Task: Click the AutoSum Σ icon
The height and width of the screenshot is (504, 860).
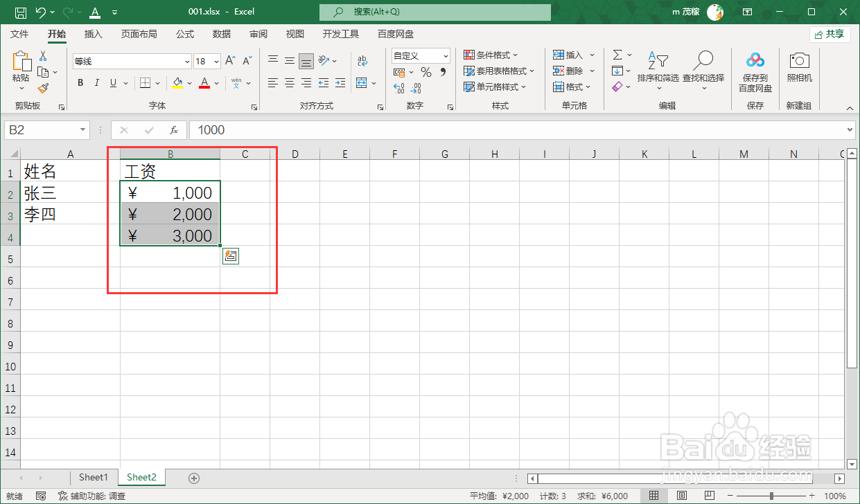Action: 617,54
